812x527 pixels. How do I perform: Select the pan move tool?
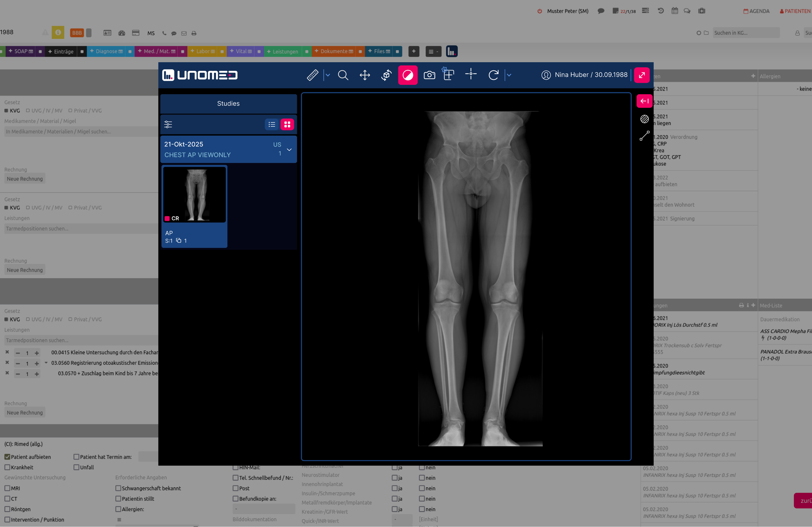[365, 75]
